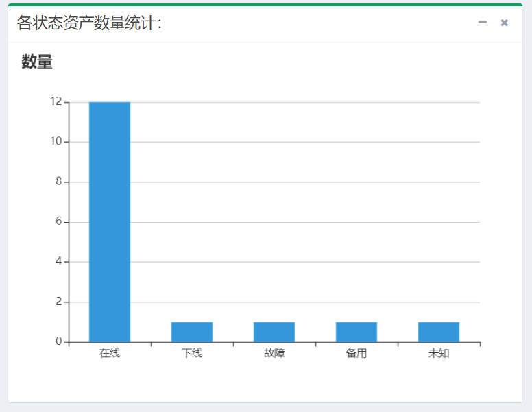The image size is (532, 412).
Task: Click the y-axis value 10
Action: [56, 141]
